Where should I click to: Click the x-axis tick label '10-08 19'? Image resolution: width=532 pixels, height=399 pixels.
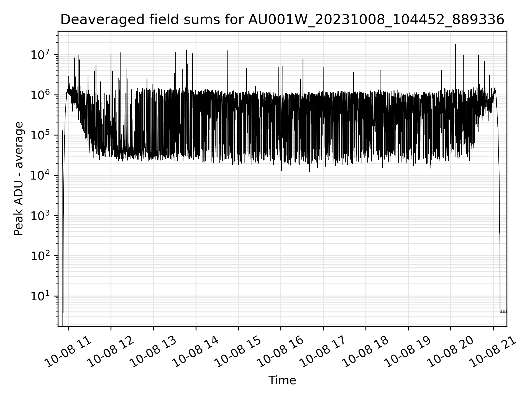[x=408, y=352]
